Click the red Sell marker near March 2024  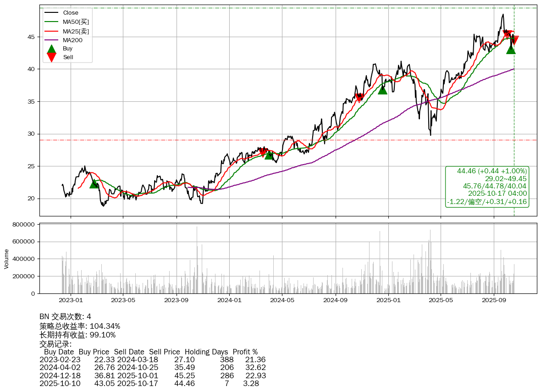pos(263,152)
